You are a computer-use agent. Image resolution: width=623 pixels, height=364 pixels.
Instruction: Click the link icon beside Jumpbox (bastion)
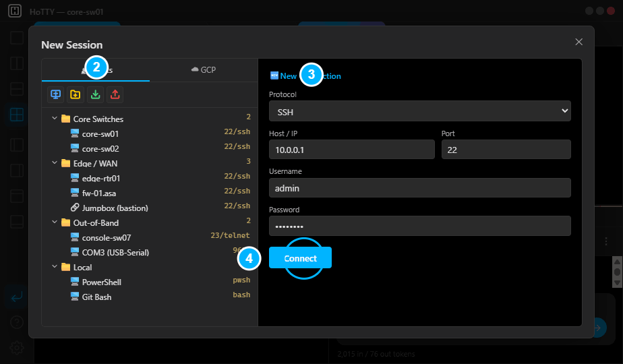click(x=75, y=208)
